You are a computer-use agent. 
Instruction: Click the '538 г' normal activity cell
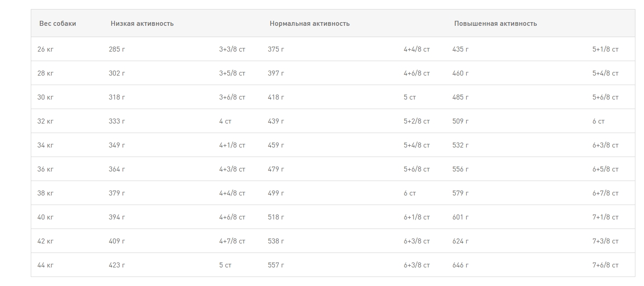click(x=276, y=241)
